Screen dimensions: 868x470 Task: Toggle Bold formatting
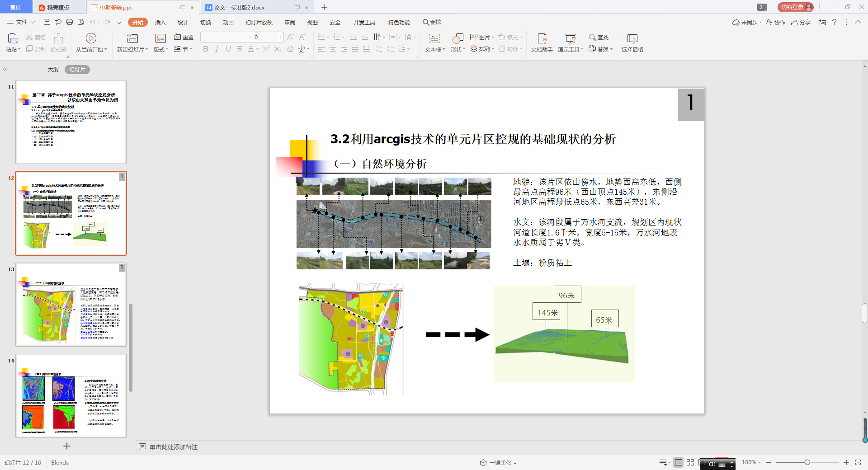(x=206, y=49)
